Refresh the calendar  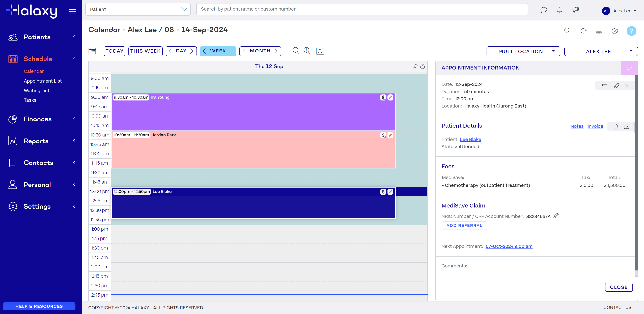tap(583, 31)
